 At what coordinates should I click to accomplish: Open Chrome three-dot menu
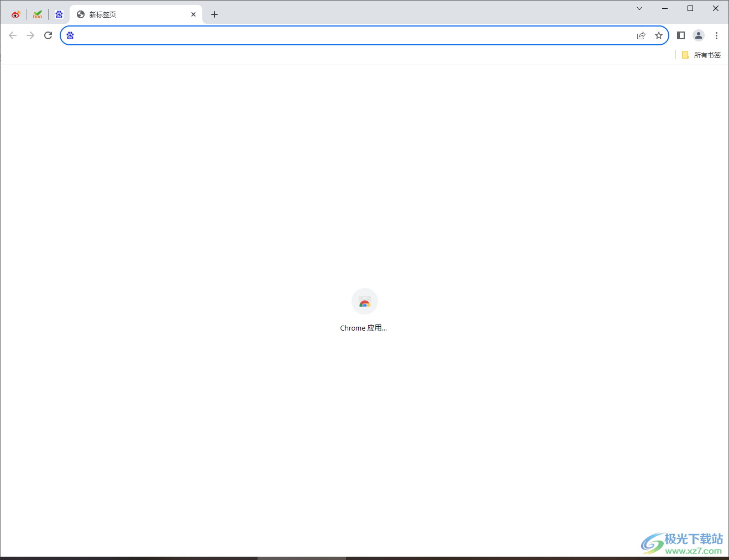click(x=716, y=35)
